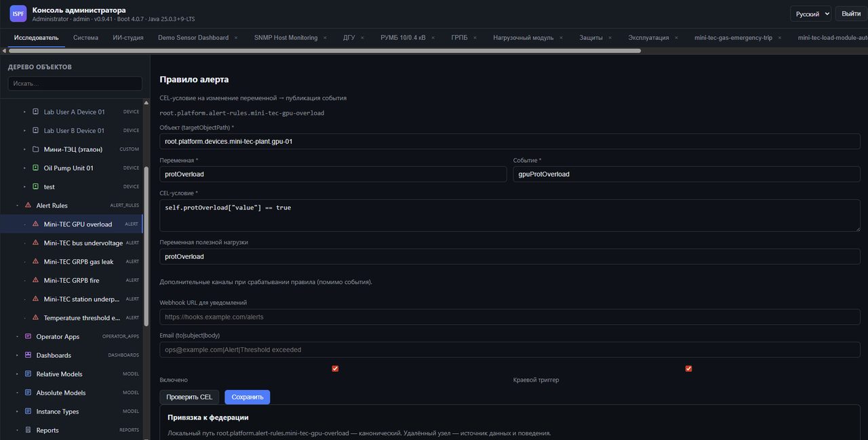This screenshot has height=440, width=868.
Task: Expand the Мини-ТЭЦ (эталон) tree node
Action: tap(25, 149)
